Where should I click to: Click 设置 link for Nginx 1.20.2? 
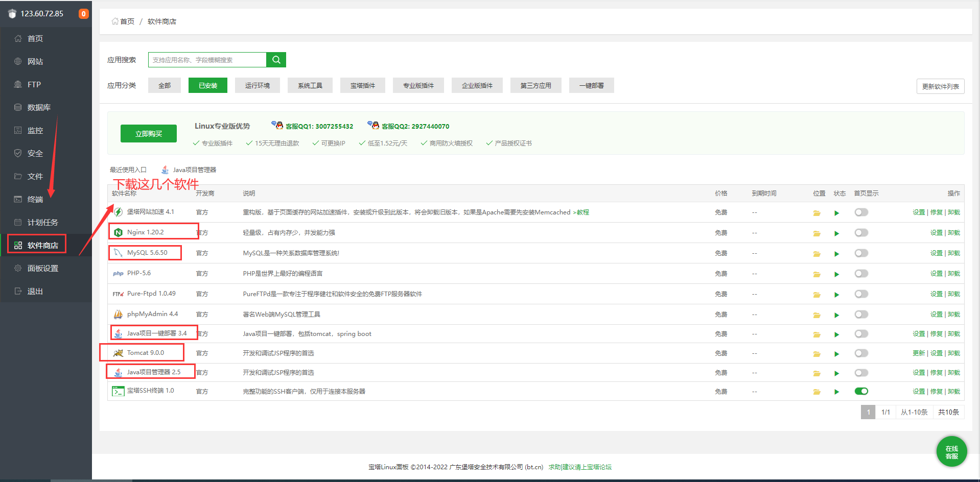pos(936,233)
